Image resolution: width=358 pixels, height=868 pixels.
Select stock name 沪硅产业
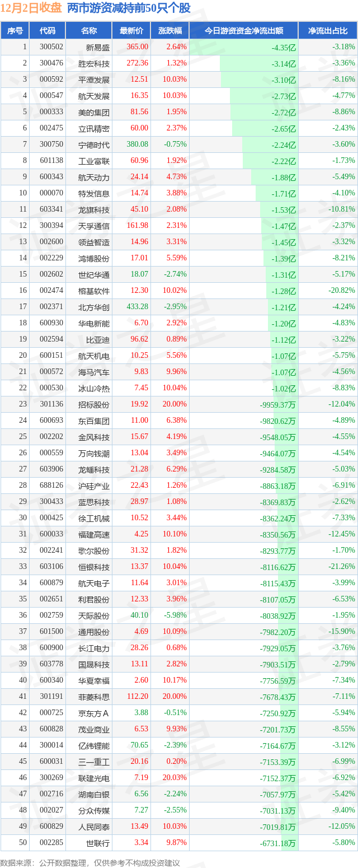94,486
